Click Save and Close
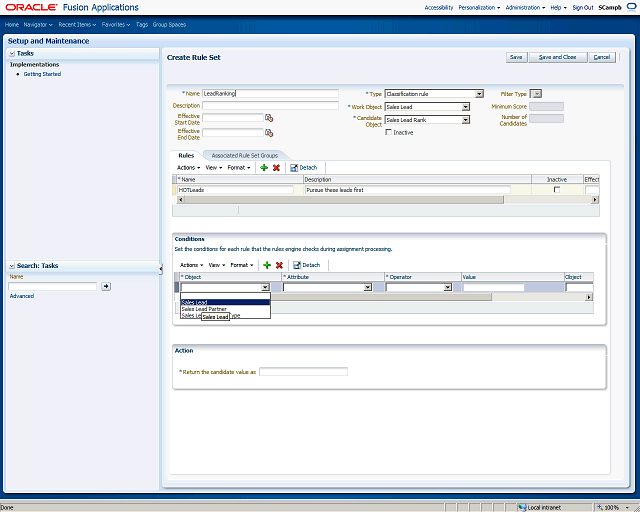The image size is (640, 512). point(558,57)
